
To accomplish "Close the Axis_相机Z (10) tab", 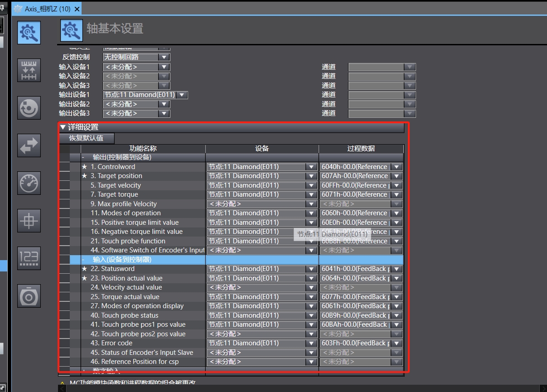I will point(77,9).
